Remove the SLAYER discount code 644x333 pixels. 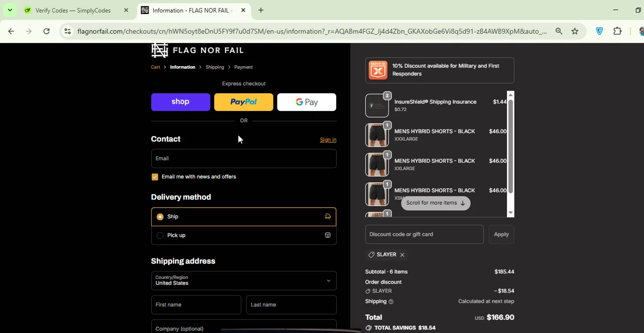(402, 255)
